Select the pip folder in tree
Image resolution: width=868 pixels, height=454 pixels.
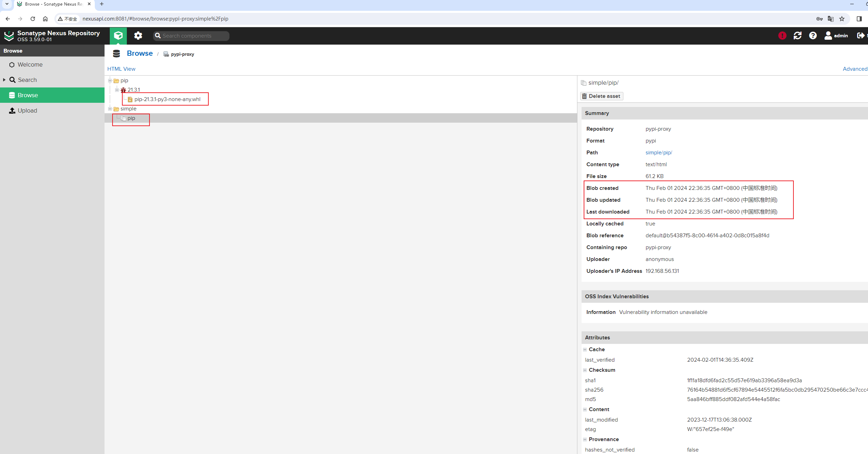tap(124, 80)
